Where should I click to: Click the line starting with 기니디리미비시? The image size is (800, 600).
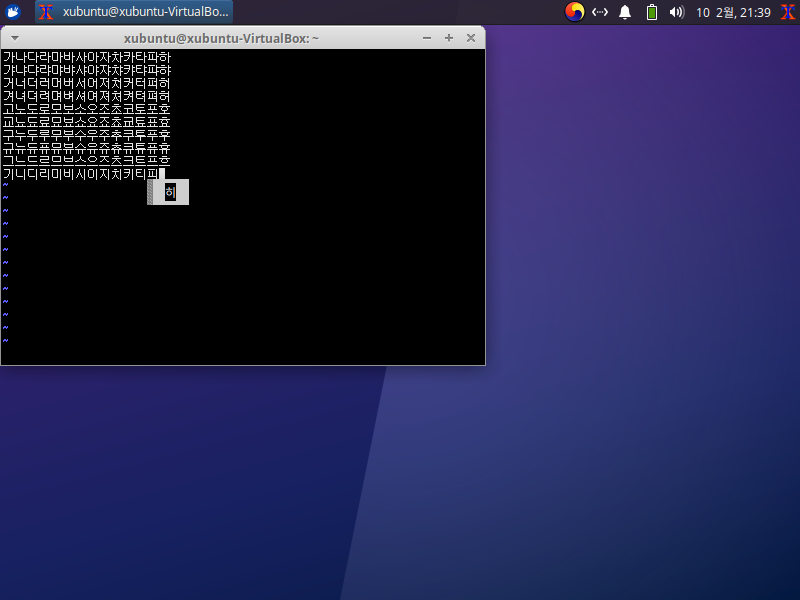tap(81, 174)
